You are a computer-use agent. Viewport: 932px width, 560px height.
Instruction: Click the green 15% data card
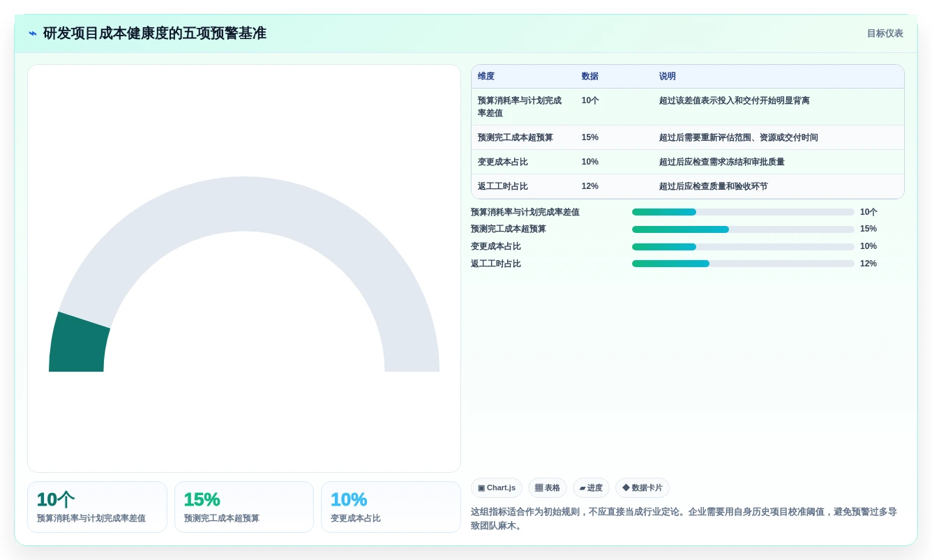(244, 507)
